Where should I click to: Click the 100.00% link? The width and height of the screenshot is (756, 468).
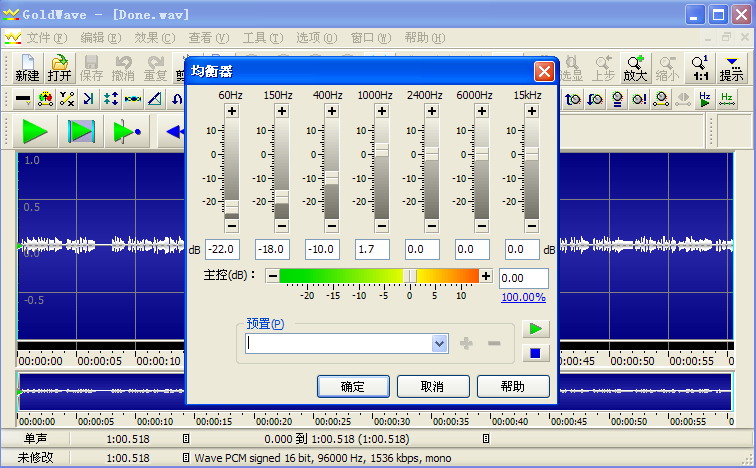click(523, 297)
